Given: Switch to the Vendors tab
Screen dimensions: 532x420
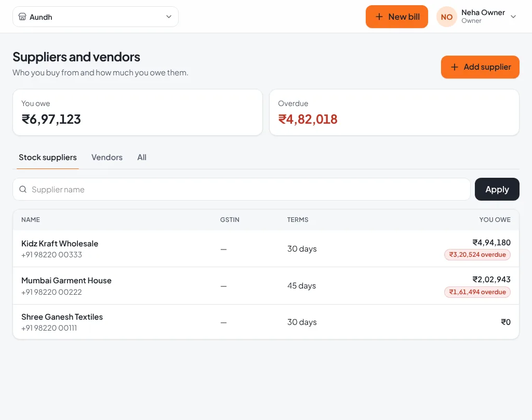Looking at the screenshot, I should click(107, 157).
